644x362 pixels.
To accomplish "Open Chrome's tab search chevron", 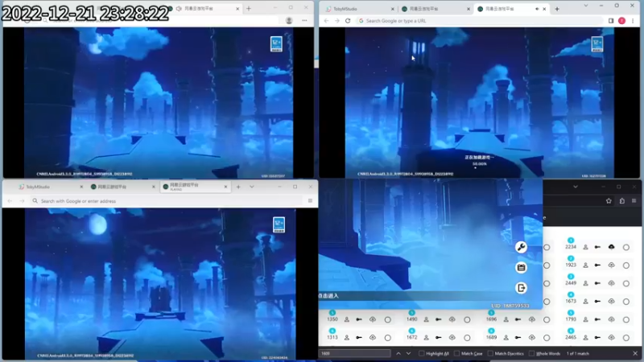I will point(586,6).
